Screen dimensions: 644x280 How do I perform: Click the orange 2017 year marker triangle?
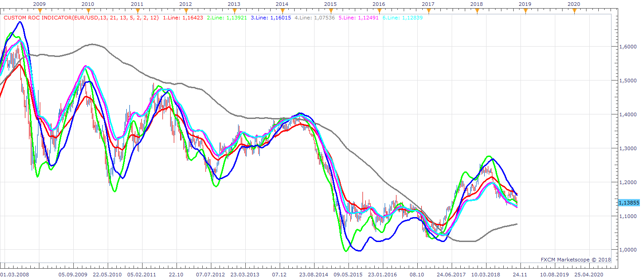428,11
